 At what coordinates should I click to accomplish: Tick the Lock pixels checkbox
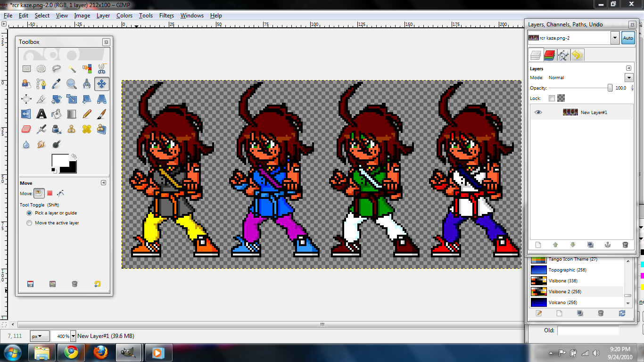click(x=552, y=99)
